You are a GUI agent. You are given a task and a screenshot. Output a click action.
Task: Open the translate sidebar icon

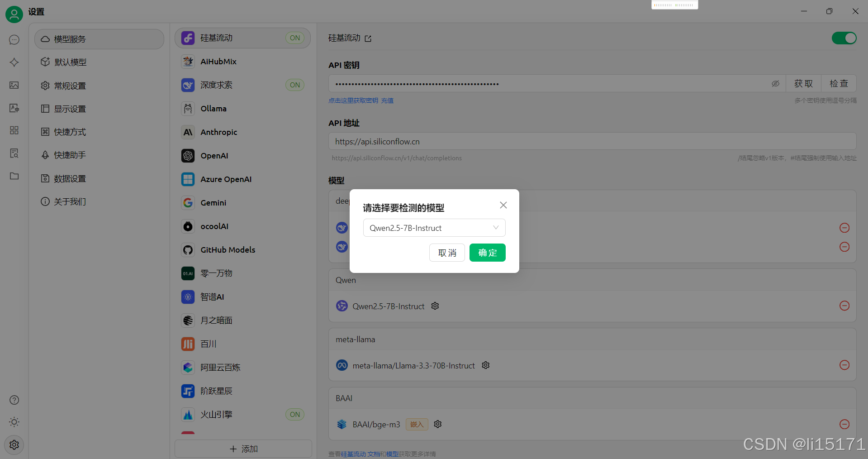[14, 108]
